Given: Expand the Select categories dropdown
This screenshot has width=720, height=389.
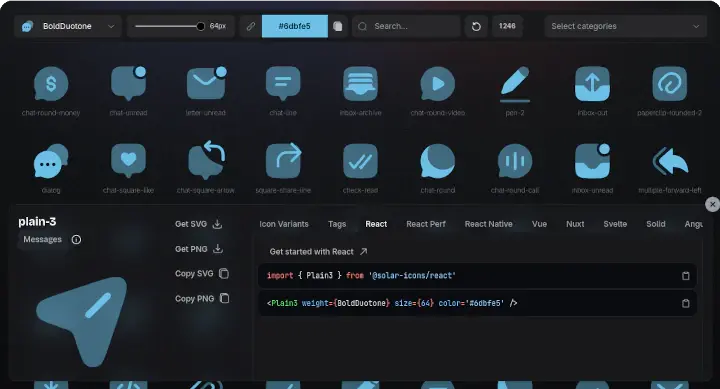Looking at the screenshot, I should [625, 26].
